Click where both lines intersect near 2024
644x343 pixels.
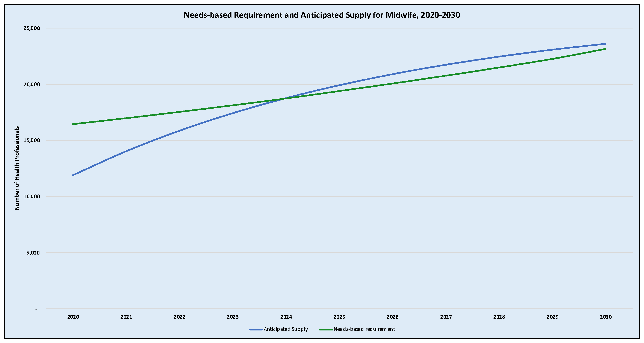284,99
